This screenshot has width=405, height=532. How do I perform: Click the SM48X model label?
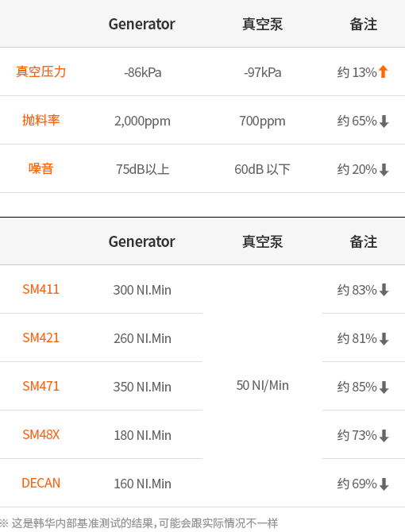click(x=41, y=434)
